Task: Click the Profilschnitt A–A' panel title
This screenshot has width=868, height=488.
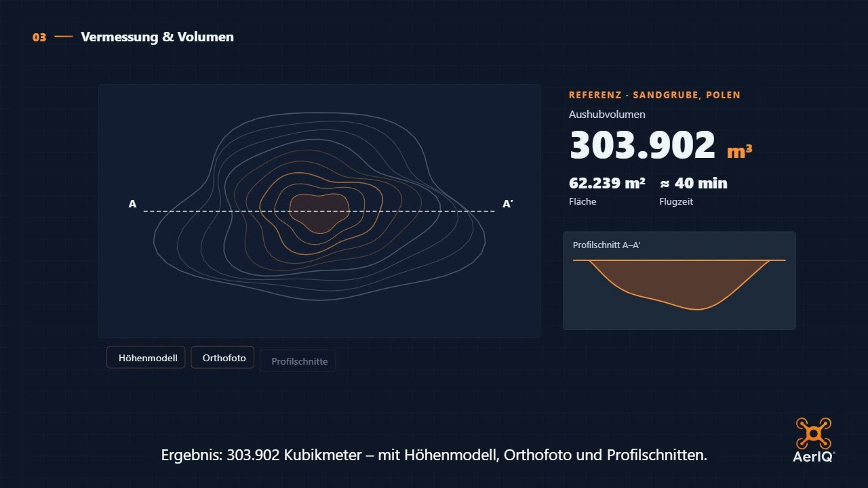Action: point(607,245)
